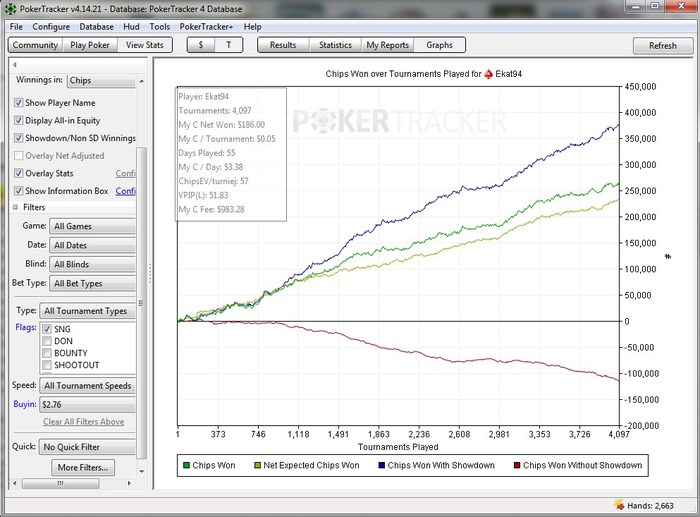
Task: Open the PokerTracker+ menu
Action: [206, 27]
